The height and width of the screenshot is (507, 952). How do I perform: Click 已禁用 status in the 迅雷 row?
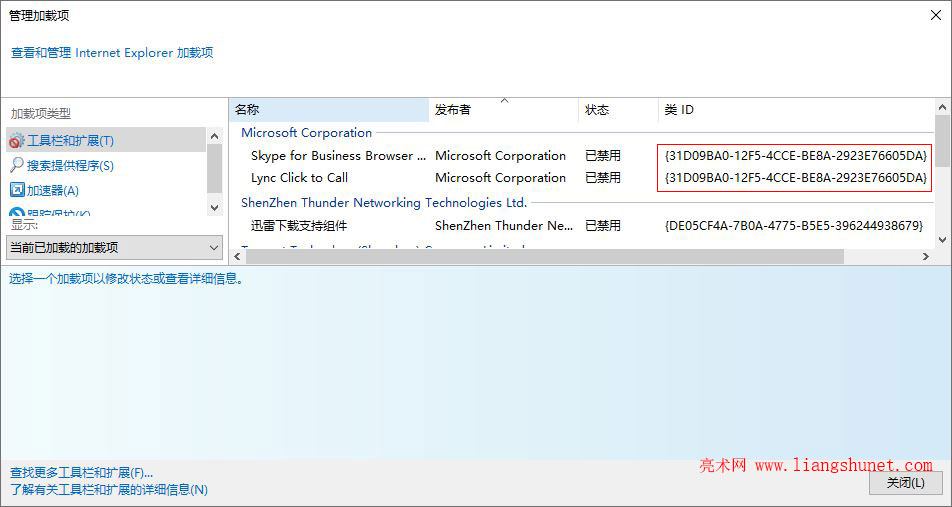(603, 226)
